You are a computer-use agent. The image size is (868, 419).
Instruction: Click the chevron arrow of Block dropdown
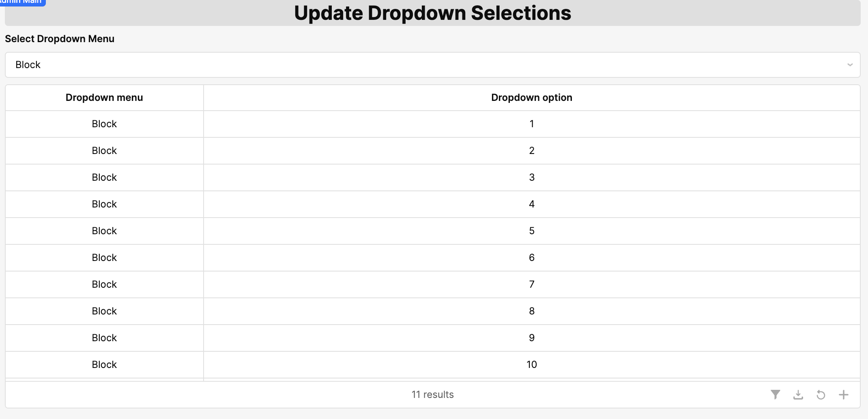pos(850,65)
